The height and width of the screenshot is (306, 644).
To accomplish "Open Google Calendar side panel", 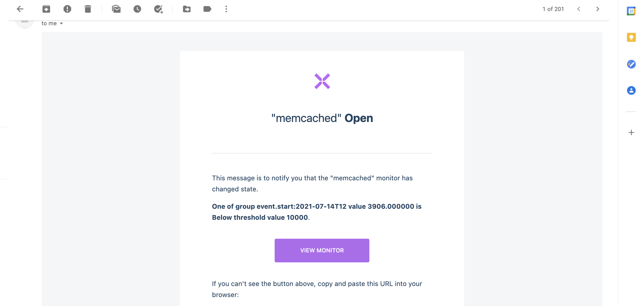I will [631, 11].
